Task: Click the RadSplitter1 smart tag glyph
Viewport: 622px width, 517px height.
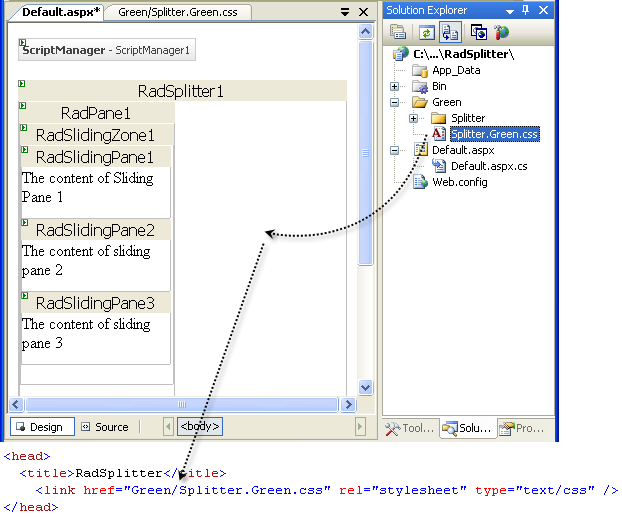Action: click(22, 83)
